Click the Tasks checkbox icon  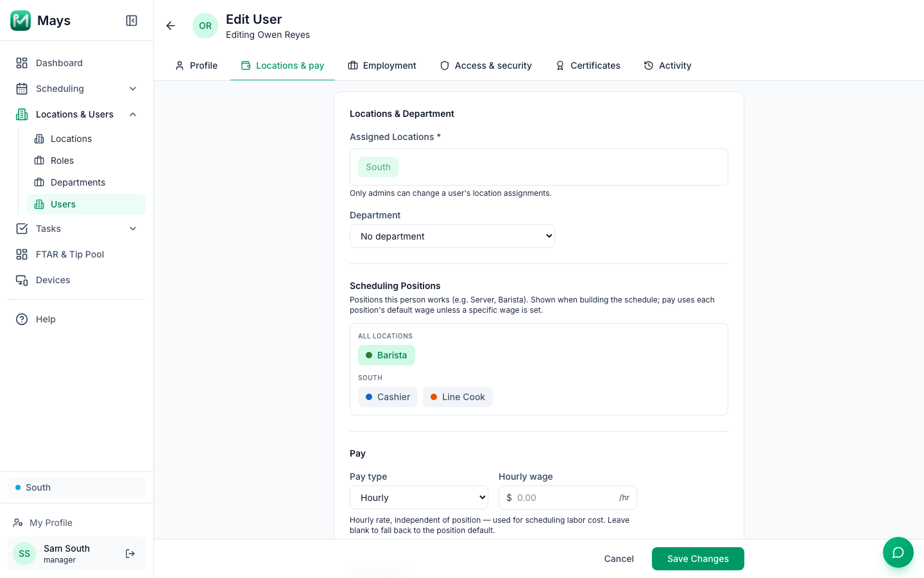pyautogui.click(x=22, y=229)
